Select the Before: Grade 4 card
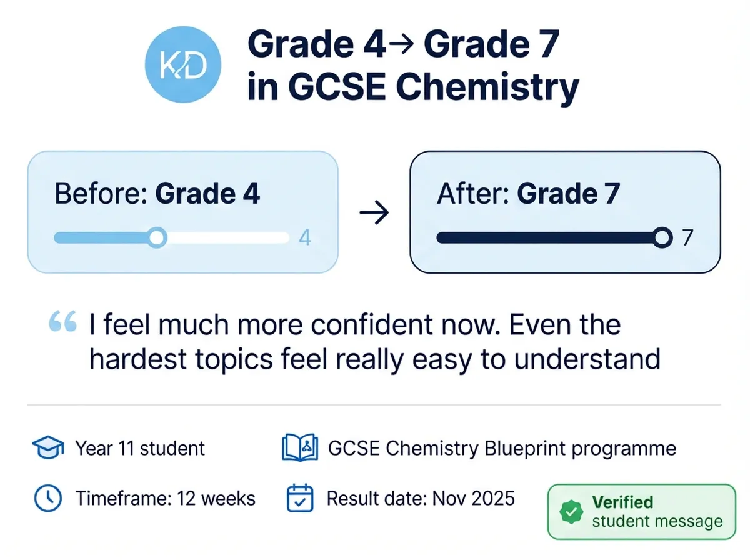This screenshot has width=750, height=560. pos(183,212)
